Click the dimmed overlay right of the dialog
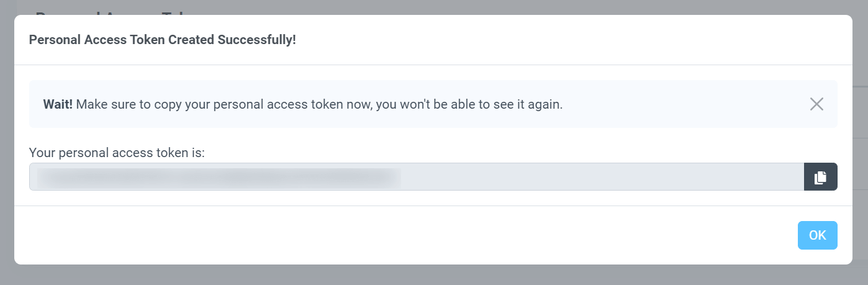 pos(860,143)
